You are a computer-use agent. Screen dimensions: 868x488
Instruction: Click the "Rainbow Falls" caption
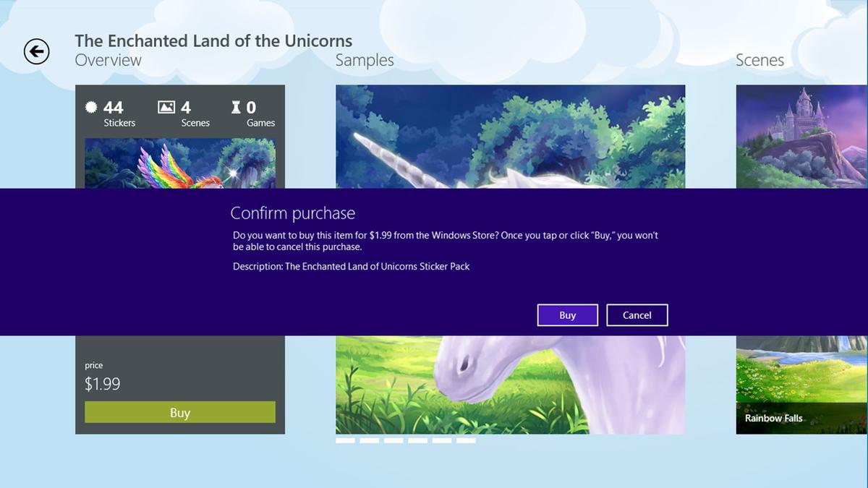point(774,418)
